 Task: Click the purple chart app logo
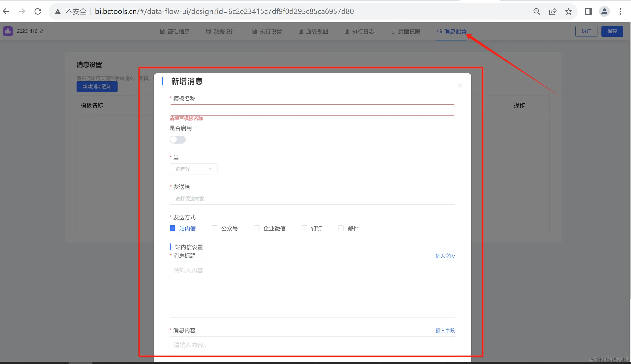8,31
